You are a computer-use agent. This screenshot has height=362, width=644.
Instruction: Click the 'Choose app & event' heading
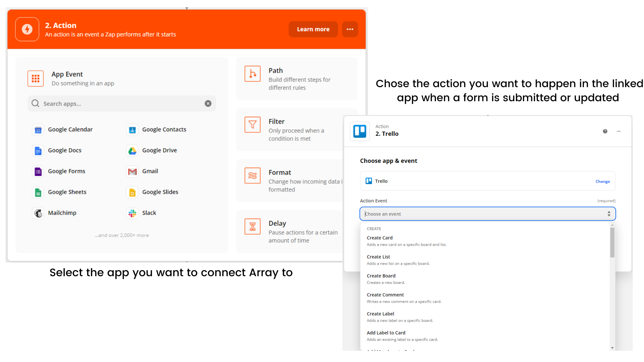[x=388, y=161]
